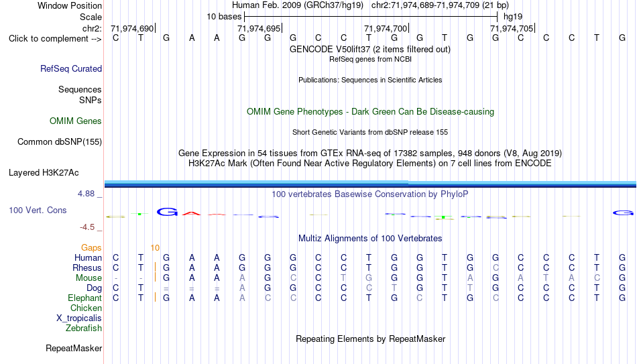Click the blue G logo letter at right edge
The height and width of the screenshot is (364, 637).
point(623,213)
